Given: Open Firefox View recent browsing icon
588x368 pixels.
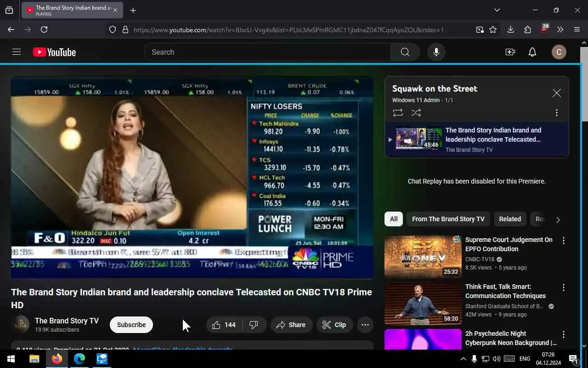Looking at the screenshot, I should (9, 10).
